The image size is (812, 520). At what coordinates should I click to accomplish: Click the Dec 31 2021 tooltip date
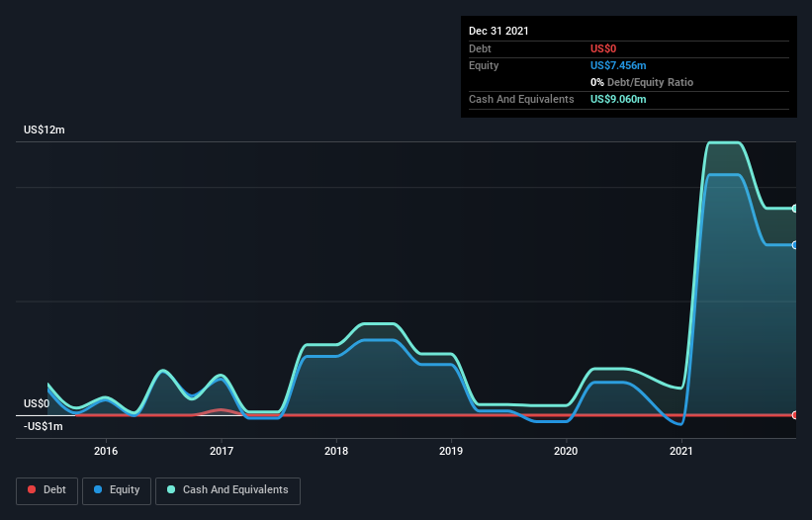(x=498, y=31)
